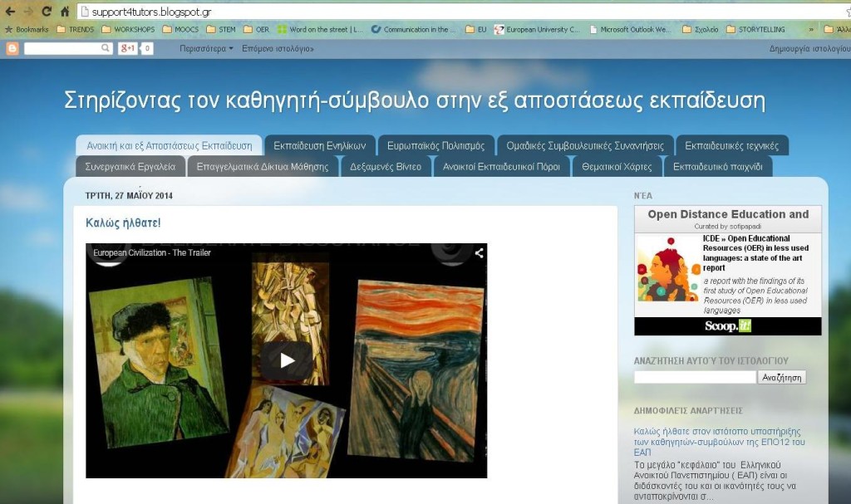Play the European Civilization trailer video
The image size is (851, 504).
click(287, 360)
